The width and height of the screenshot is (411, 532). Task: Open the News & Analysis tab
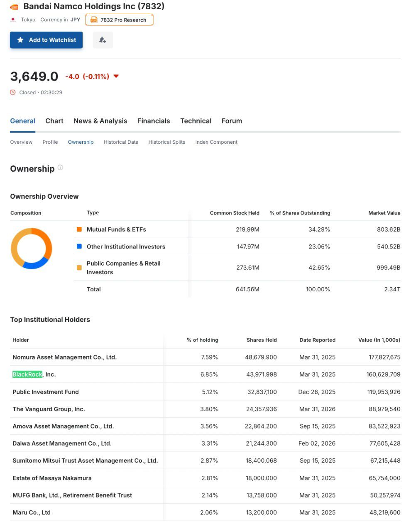100,121
